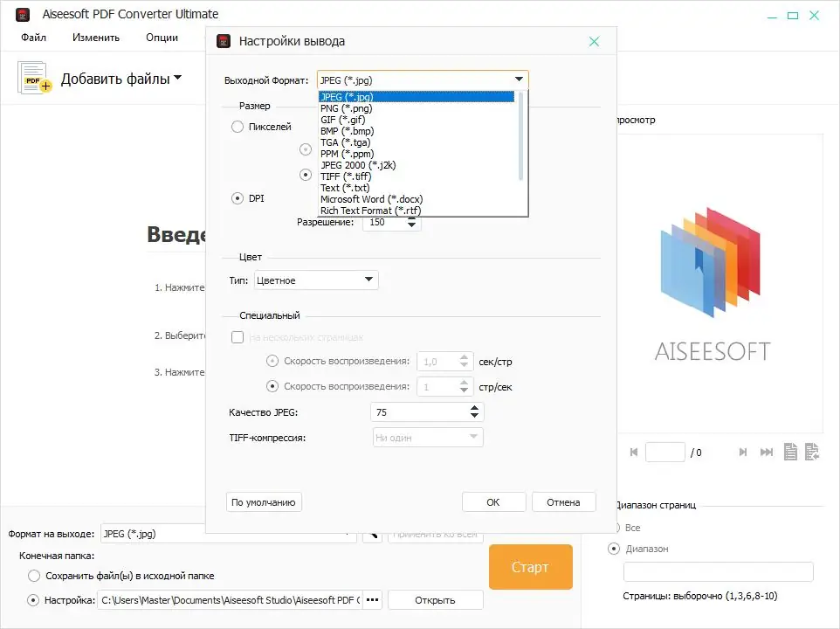Select Rich Text Format (*.rtf)
Image resolution: width=840 pixels, height=629 pixels.
(x=417, y=210)
